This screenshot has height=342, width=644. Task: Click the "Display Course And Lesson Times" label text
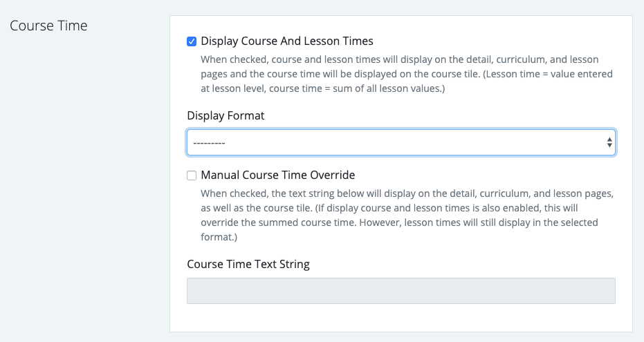287,41
